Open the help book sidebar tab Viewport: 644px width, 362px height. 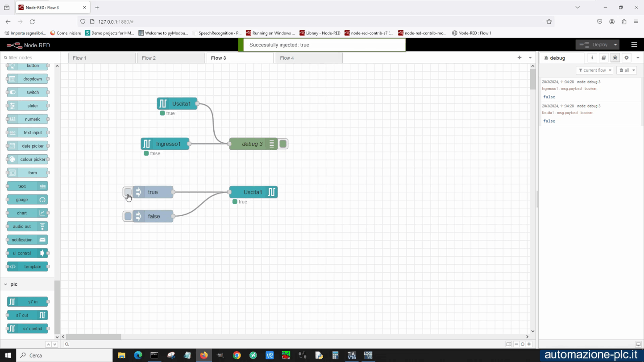(x=603, y=58)
